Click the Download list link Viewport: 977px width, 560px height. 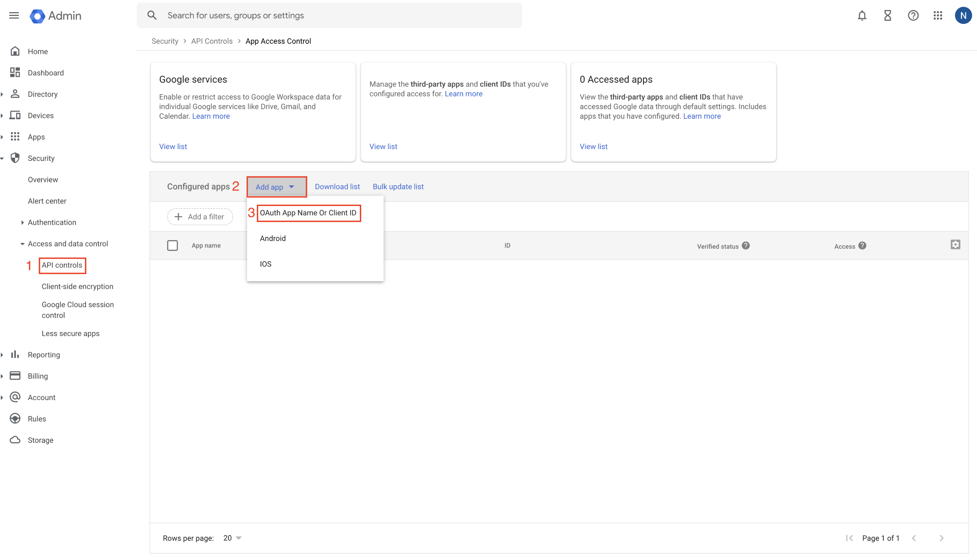(x=337, y=186)
